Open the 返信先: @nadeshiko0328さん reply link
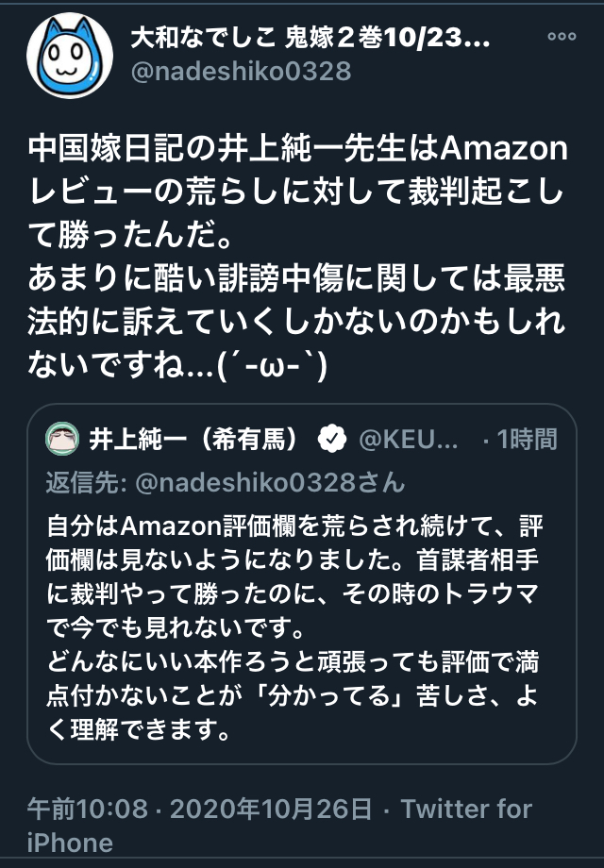This screenshot has height=868, width=604. pyautogui.click(x=225, y=483)
